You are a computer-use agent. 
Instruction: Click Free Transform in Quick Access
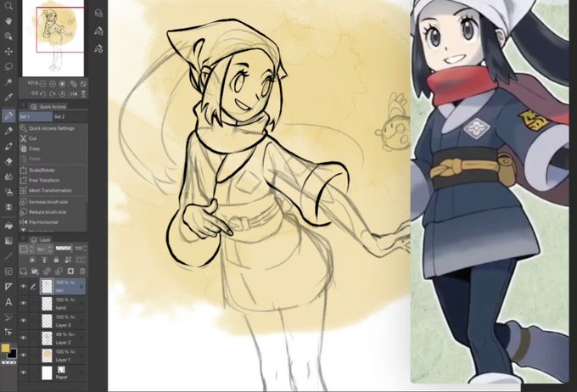[x=44, y=181]
